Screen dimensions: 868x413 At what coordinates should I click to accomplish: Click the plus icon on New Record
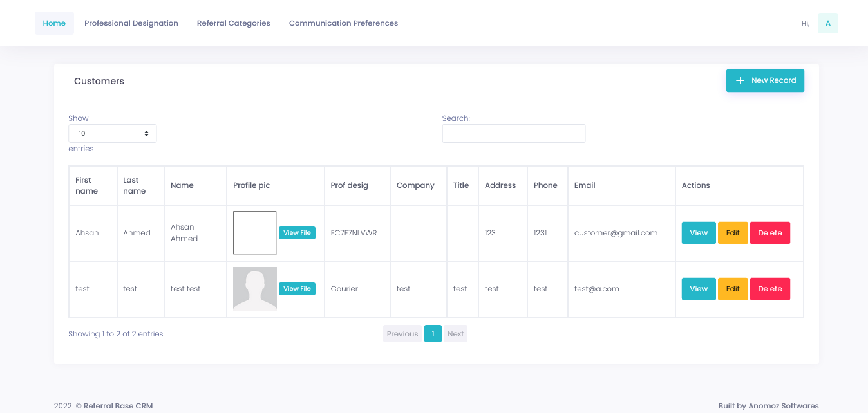click(740, 80)
